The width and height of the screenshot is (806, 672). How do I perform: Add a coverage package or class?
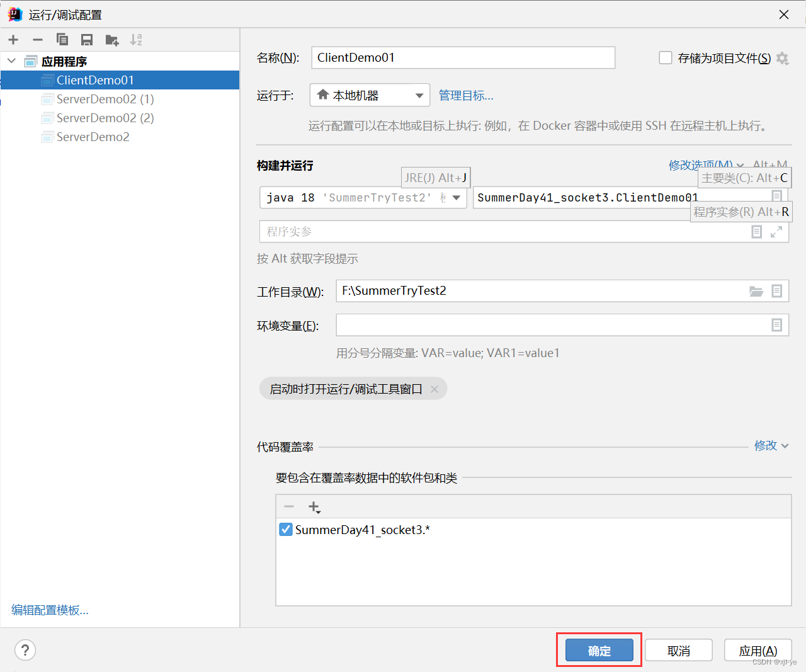[314, 507]
